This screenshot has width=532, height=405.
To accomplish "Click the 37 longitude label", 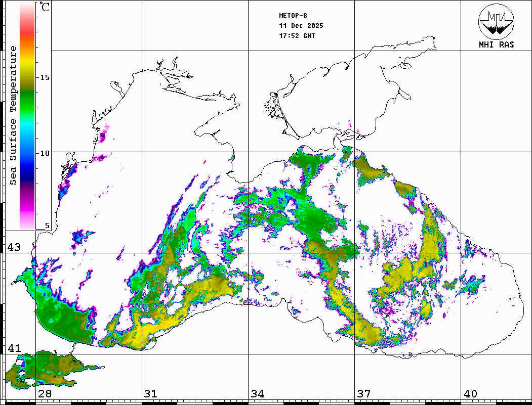I will tap(364, 394).
